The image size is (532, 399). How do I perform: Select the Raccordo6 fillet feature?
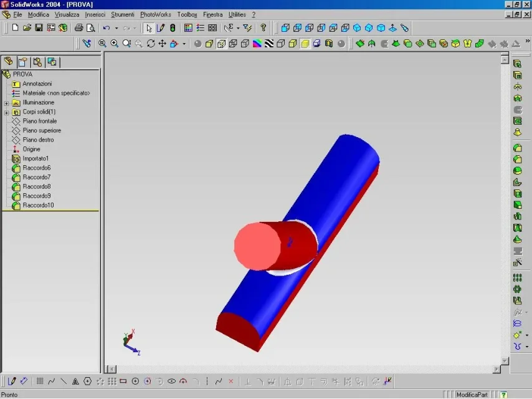pyautogui.click(x=37, y=168)
